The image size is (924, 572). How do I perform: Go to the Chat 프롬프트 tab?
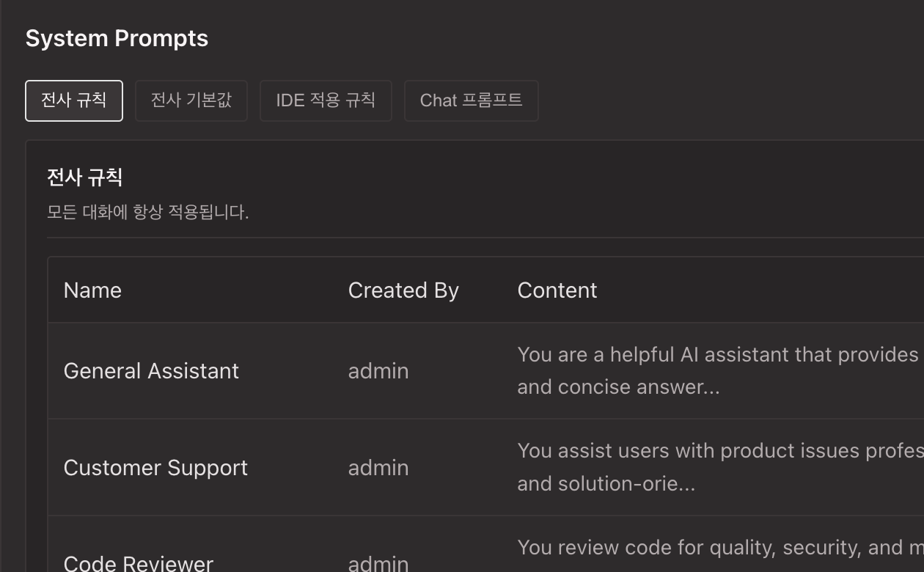point(471,100)
